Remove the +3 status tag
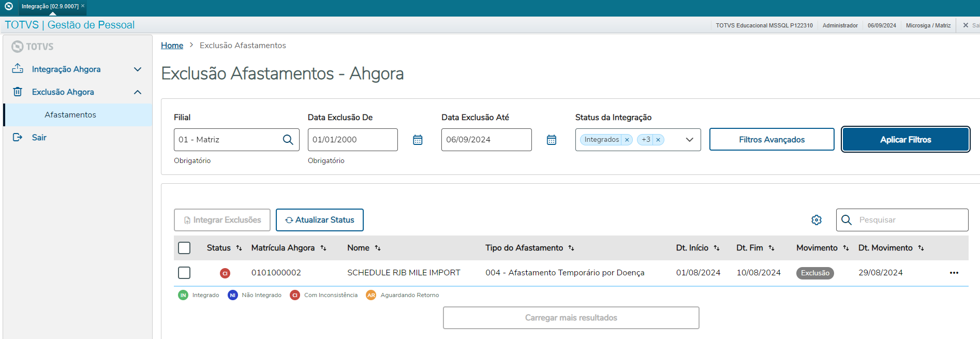This screenshot has height=339, width=980. click(x=658, y=140)
